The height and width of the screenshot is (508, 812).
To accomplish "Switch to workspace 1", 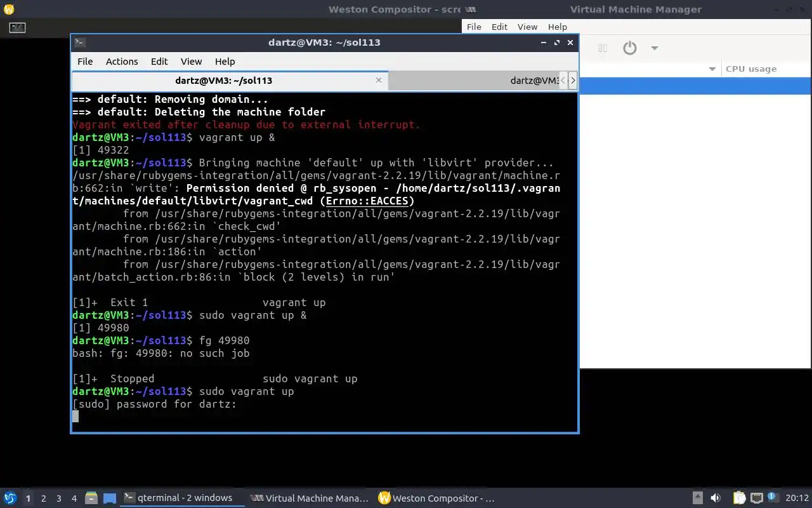I will click(x=28, y=498).
